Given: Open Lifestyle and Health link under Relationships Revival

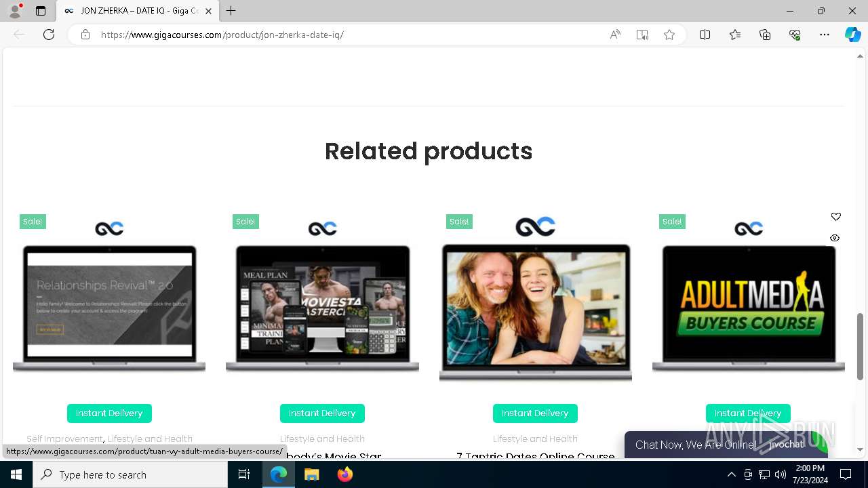Looking at the screenshot, I should (x=150, y=439).
